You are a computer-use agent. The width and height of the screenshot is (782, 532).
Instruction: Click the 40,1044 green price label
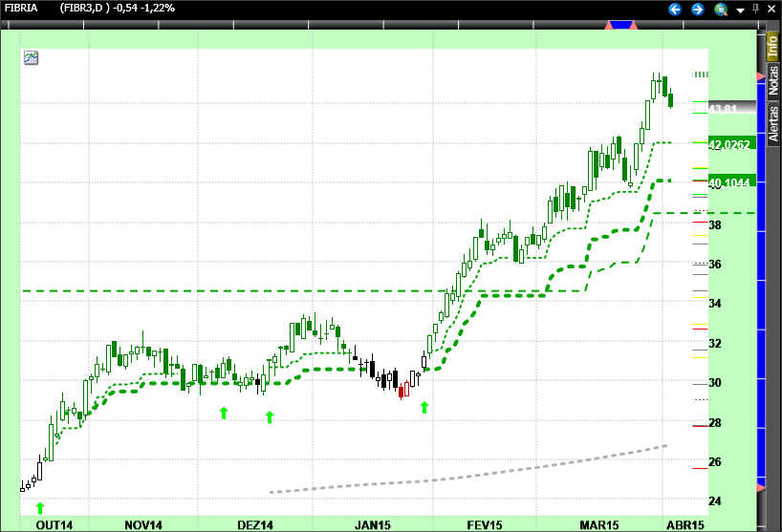tap(731, 181)
